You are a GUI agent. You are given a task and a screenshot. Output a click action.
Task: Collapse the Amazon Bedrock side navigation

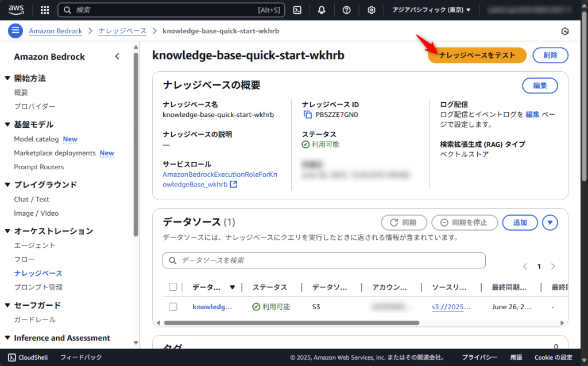[x=117, y=57]
